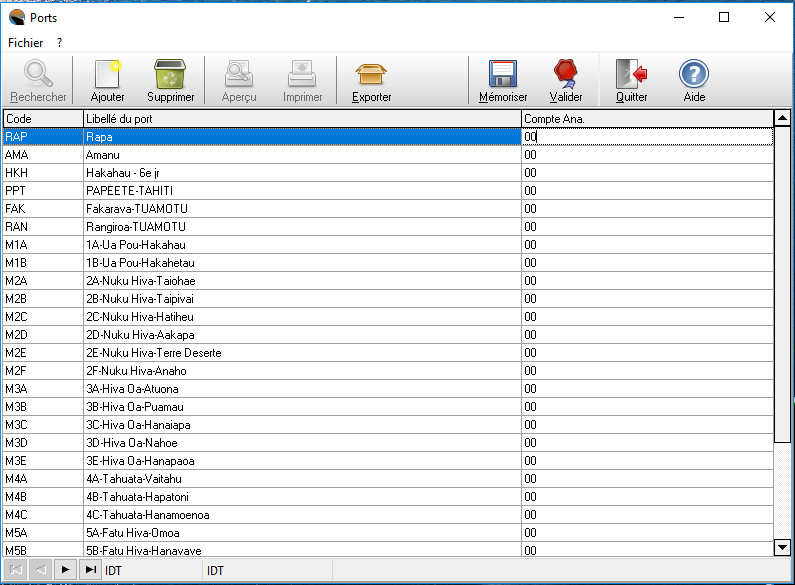Image resolution: width=795 pixels, height=585 pixels.
Task: Open the question mark menu
Action: coord(60,43)
